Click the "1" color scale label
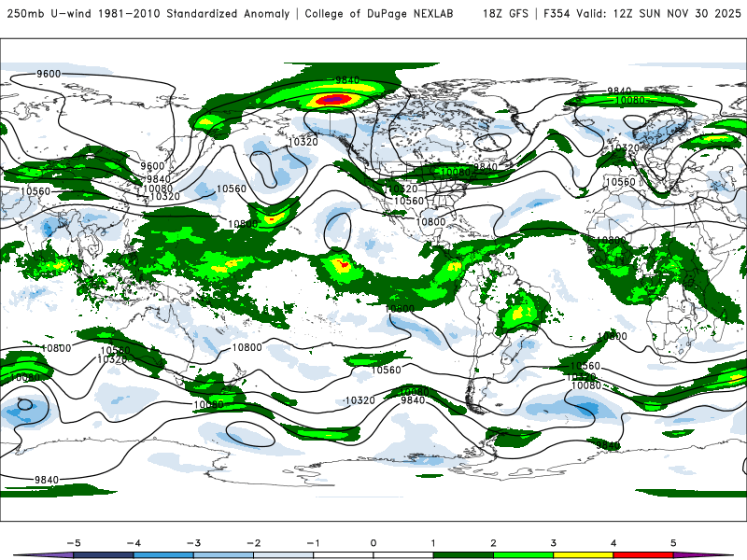 pyautogui.click(x=433, y=543)
